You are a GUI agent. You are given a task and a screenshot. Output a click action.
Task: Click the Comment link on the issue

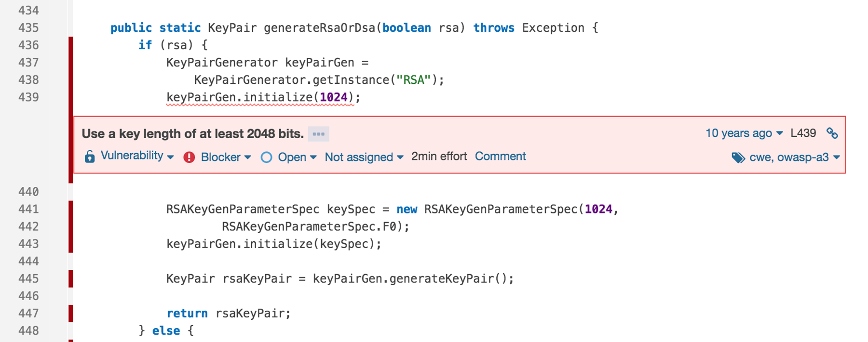(500, 157)
